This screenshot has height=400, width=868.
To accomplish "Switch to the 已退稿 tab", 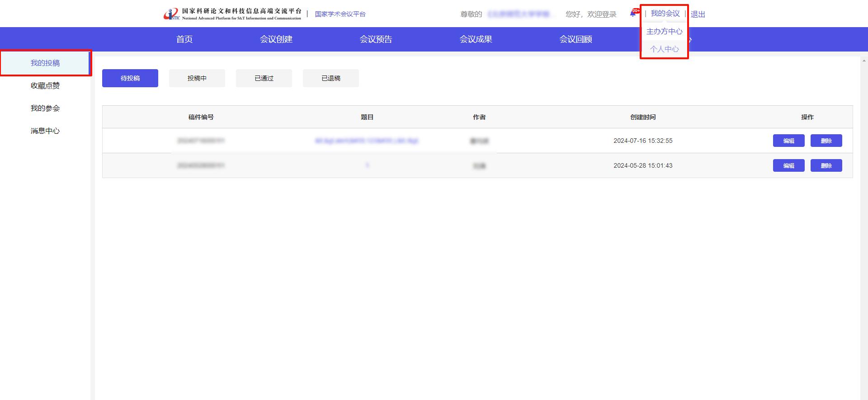I will 331,78.
